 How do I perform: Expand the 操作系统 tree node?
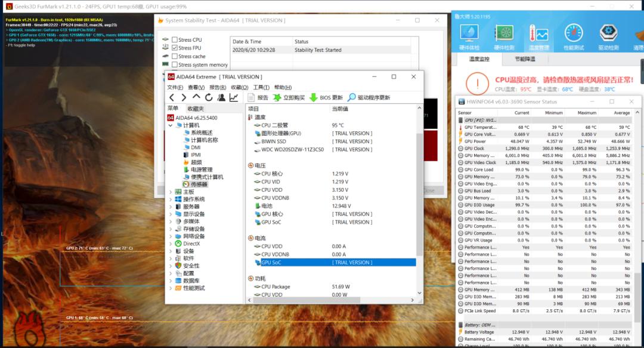point(171,199)
